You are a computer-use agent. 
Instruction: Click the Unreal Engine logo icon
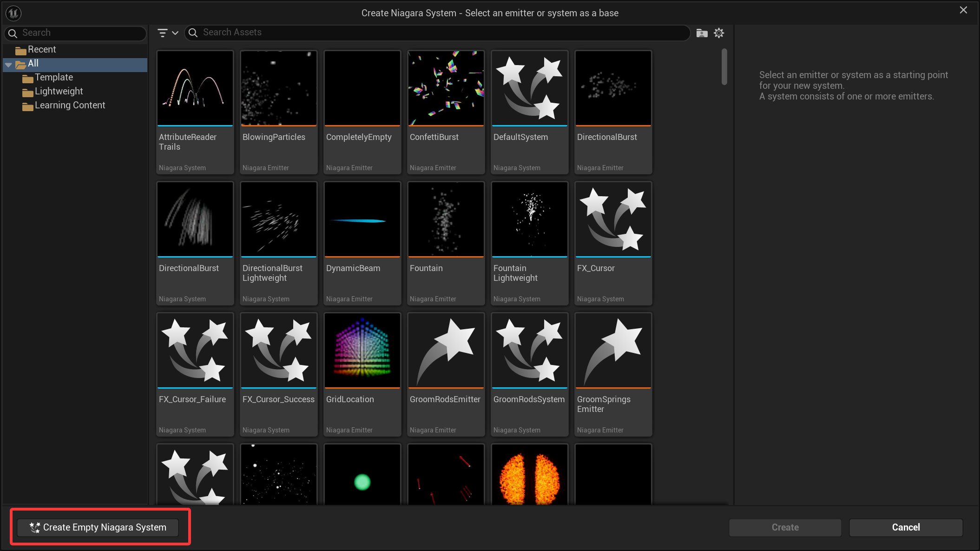click(13, 13)
